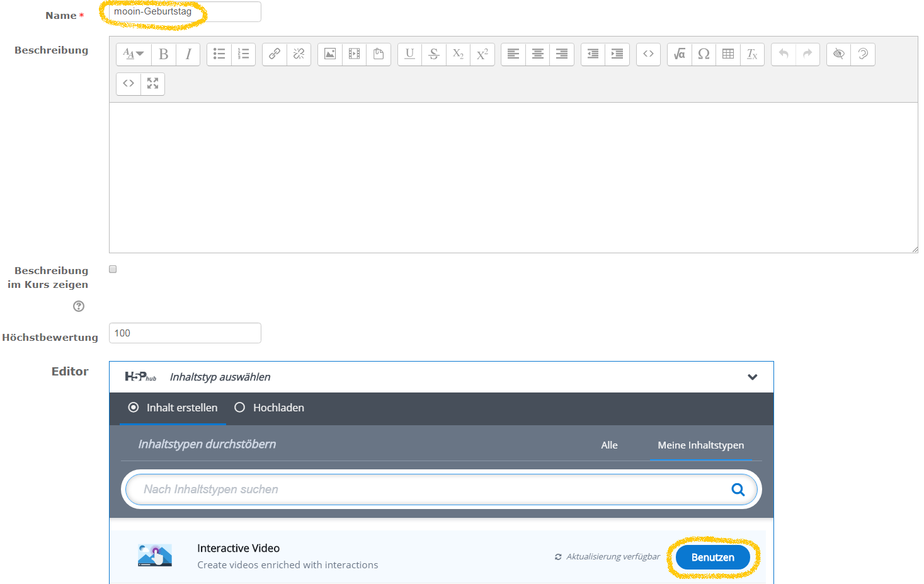Open the equation editor (square root icon)
Image resolution: width=924 pixels, height=584 pixels.
click(679, 54)
